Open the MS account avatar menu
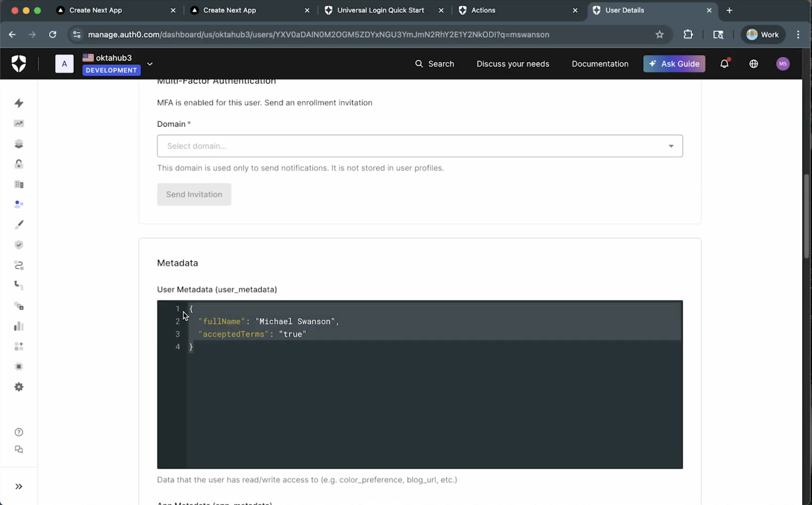812x505 pixels. pyautogui.click(x=782, y=64)
